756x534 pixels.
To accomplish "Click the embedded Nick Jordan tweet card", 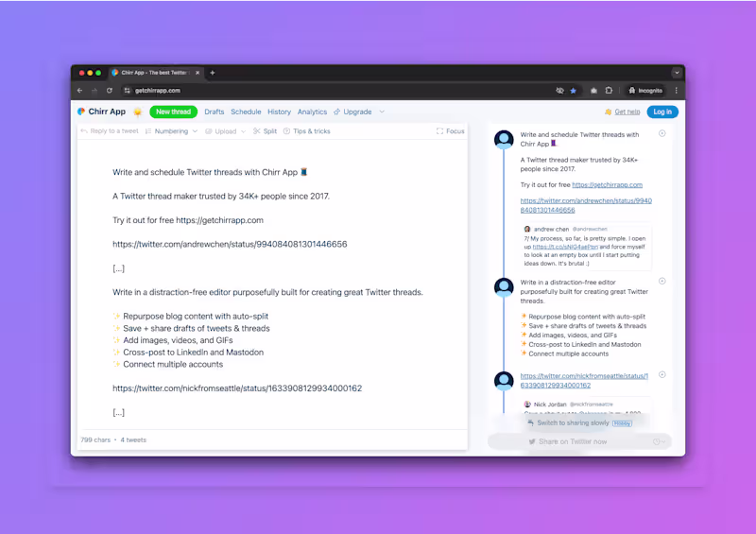I will point(586,406).
